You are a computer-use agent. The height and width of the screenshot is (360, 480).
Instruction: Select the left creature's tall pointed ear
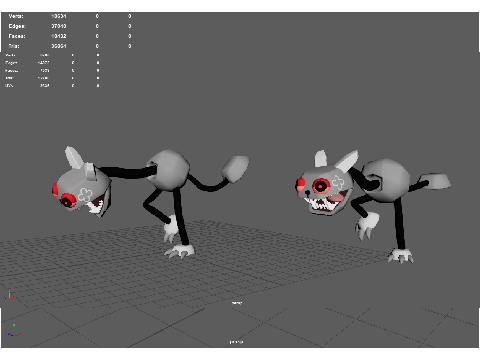(x=74, y=157)
